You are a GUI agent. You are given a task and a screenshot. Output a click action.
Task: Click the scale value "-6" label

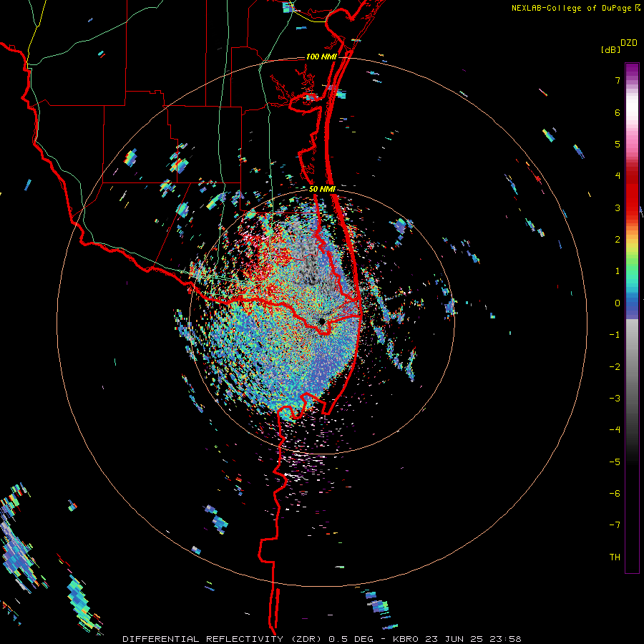coord(615,494)
